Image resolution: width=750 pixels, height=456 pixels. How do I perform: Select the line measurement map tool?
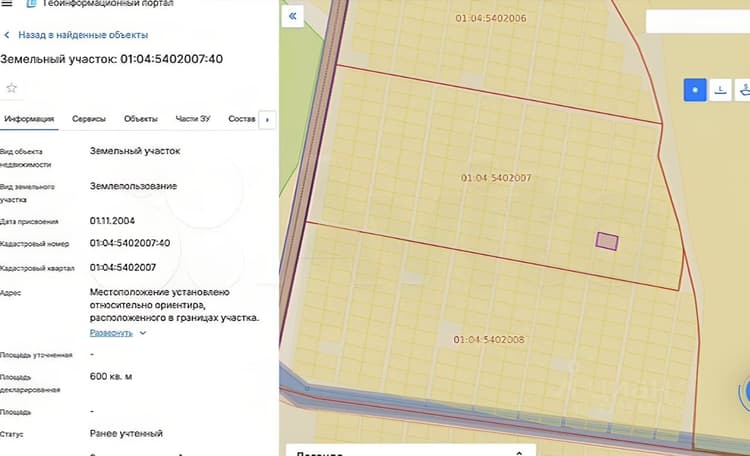720,90
